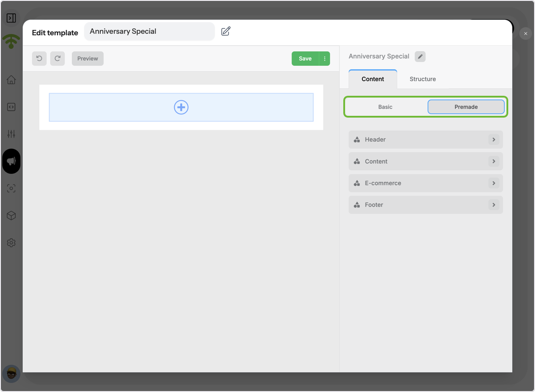Screen dimensions: 535x392
Task: Click the redo arrow icon
Action: coord(58,58)
